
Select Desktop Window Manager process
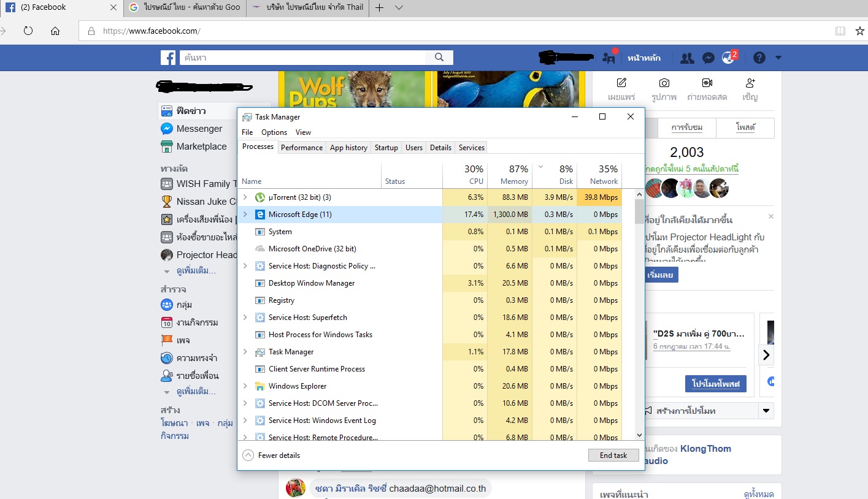[312, 283]
